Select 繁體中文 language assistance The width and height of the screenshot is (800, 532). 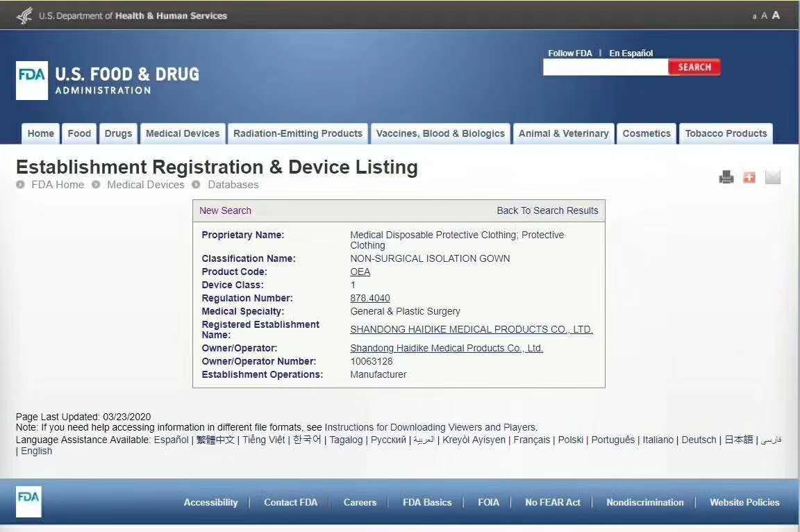(215, 440)
